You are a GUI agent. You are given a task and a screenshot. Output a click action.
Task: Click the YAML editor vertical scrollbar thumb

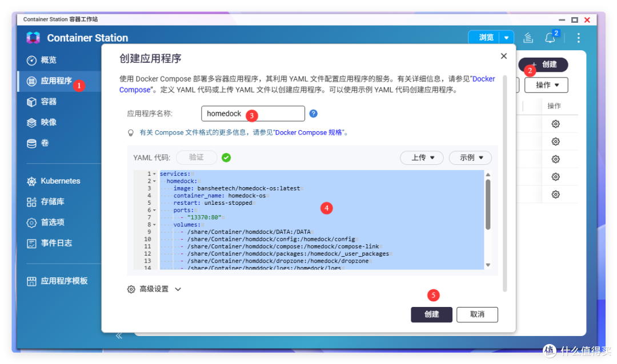coord(488,204)
